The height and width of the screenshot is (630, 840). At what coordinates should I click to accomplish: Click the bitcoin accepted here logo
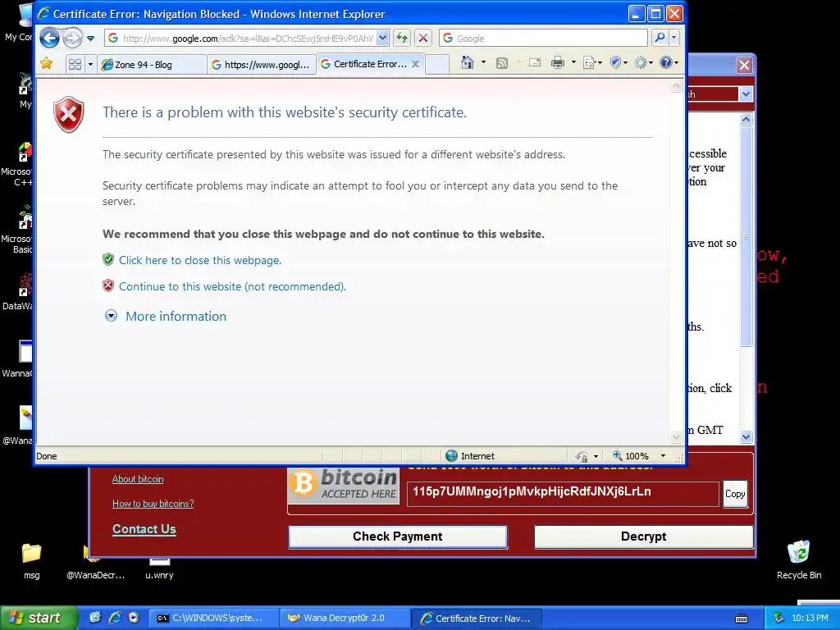pos(344,486)
